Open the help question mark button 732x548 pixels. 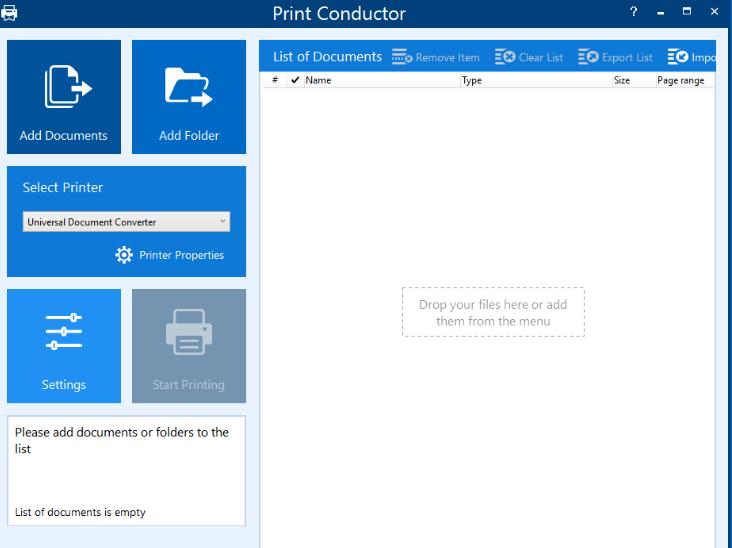point(633,12)
